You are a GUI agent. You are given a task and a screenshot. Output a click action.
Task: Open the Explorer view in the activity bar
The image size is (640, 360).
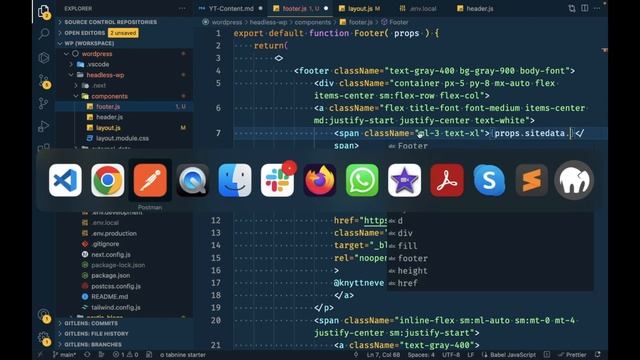pos(43,11)
